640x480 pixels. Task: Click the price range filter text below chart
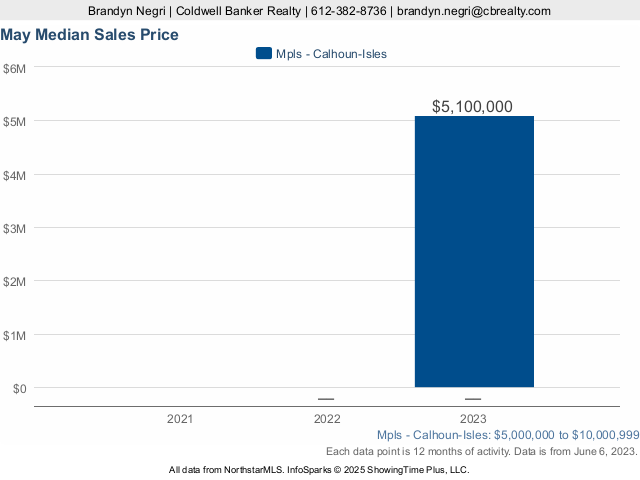[508, 435]
